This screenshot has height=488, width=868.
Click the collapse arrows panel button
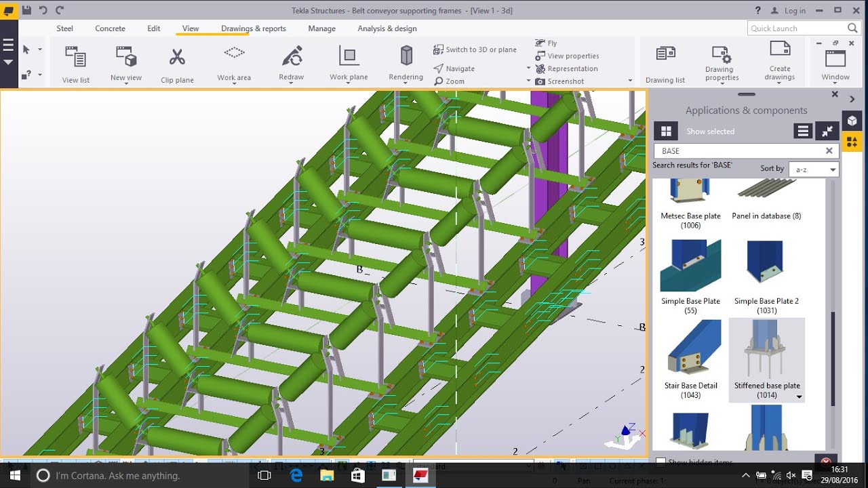click(x=827, y=131)
